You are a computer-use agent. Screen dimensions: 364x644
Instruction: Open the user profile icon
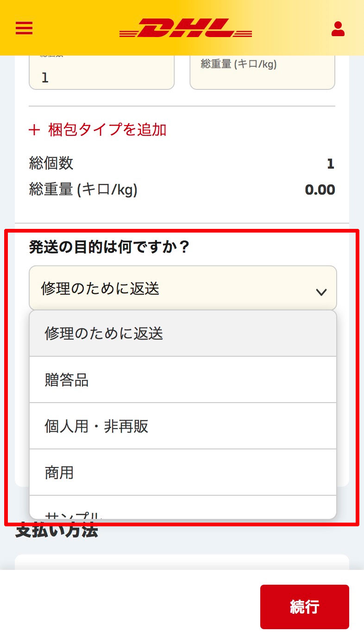pos(338,29)
